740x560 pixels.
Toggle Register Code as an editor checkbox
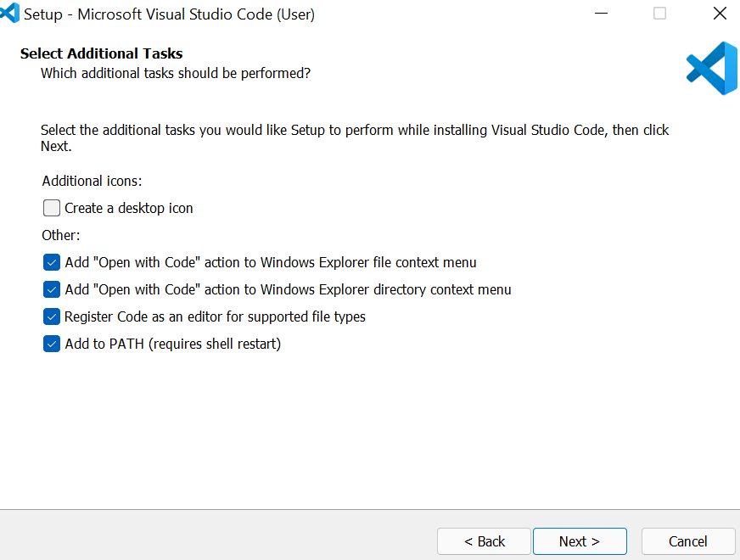pyautogui.click(x=52, y=316)
